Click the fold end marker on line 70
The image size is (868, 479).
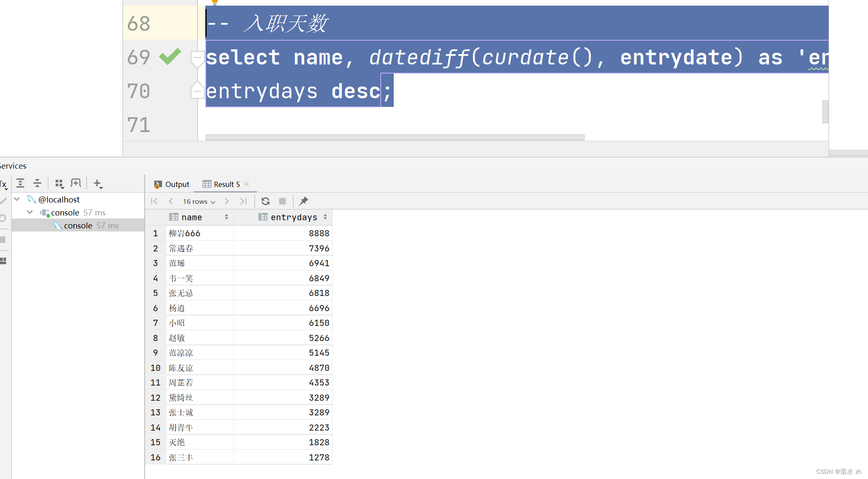click(x=197, y=90)
